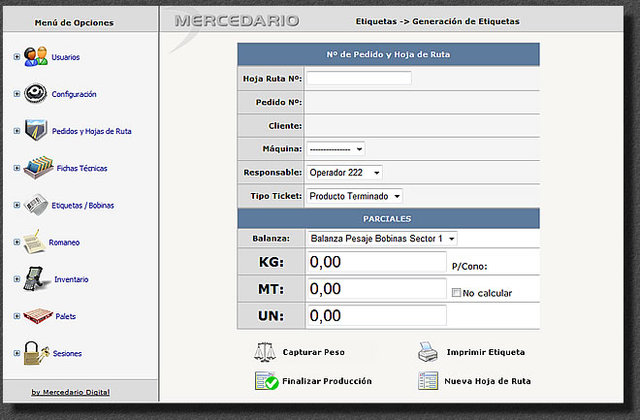Click the P/Cono label text
Image resolution: width=640 pixels, height=420 pixels.
click(x=469, y=267)
